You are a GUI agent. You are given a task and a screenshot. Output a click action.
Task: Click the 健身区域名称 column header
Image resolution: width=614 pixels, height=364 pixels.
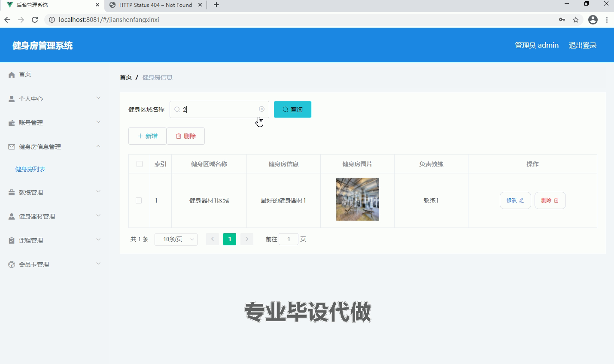tap(209, 164)
